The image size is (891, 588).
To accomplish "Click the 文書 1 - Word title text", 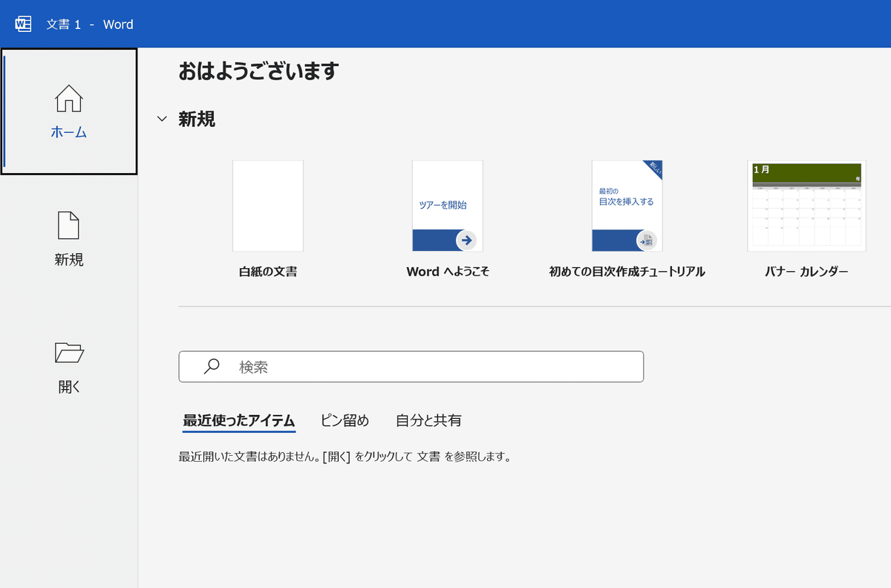I will 90,24.
